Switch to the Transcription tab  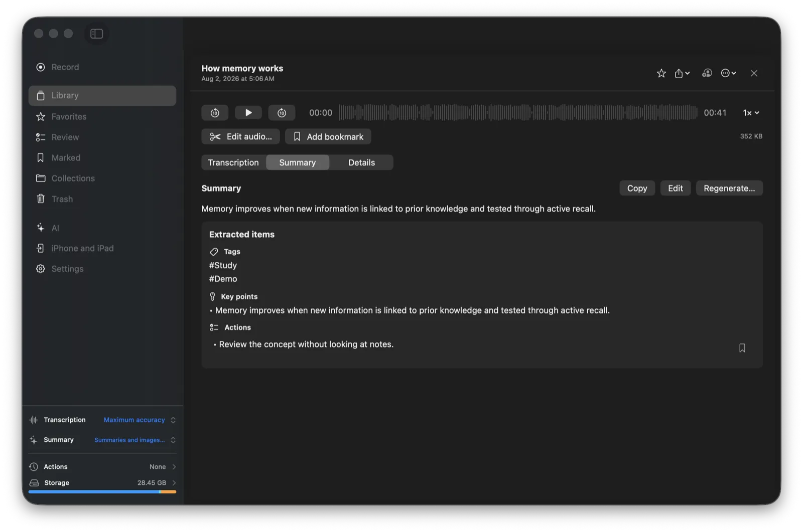[x=233, y=162]
